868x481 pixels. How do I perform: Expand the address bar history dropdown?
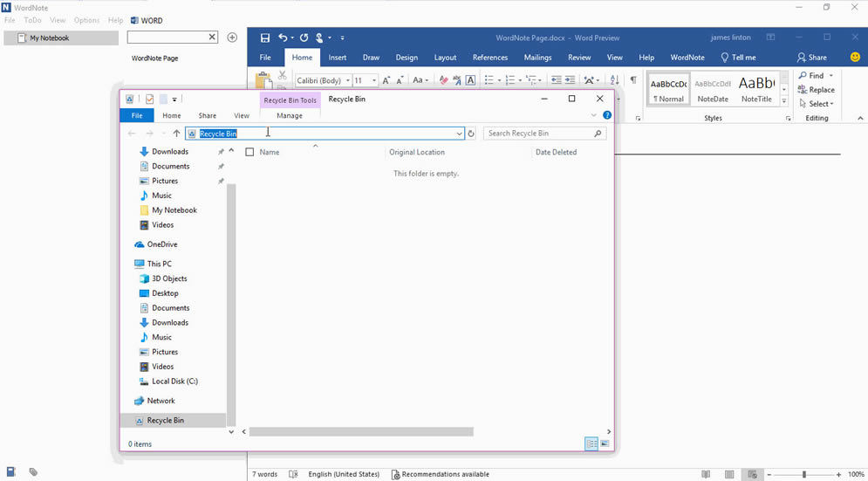tap(459, 134)
